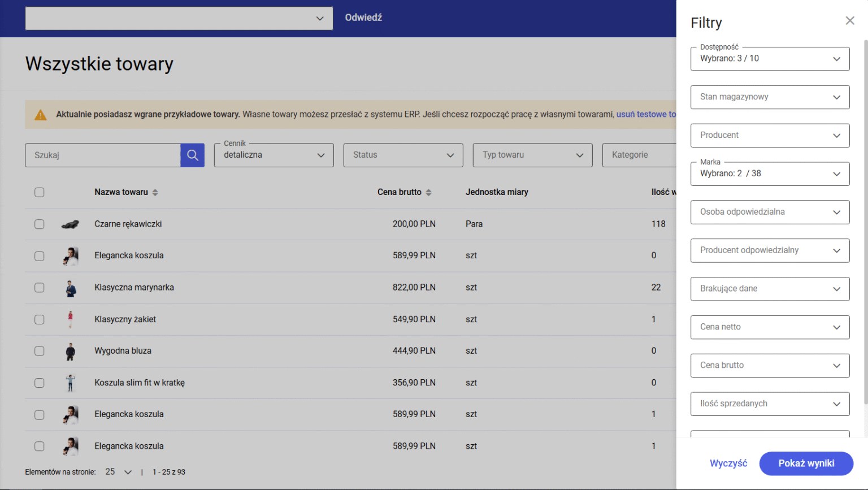Sort by Nazwa towaru arrows icon
The width and height of the screenshot is (868, 490).
pos(155,192)
